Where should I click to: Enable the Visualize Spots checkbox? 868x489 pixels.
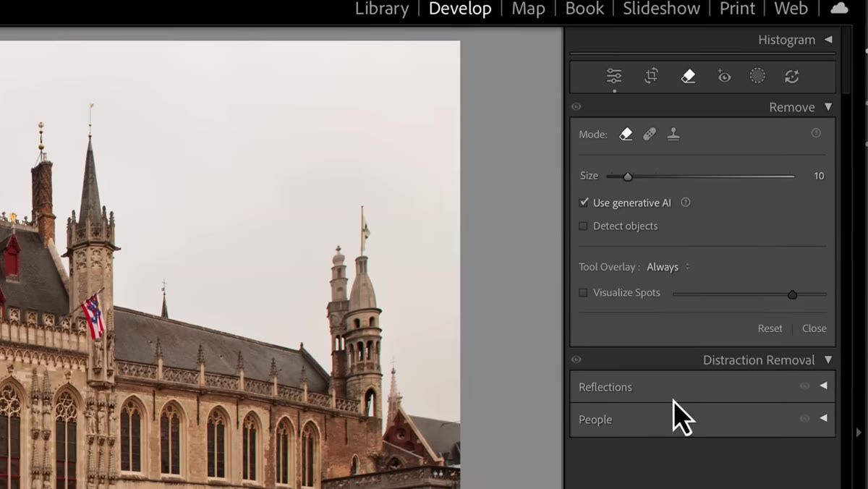point(583,293)
